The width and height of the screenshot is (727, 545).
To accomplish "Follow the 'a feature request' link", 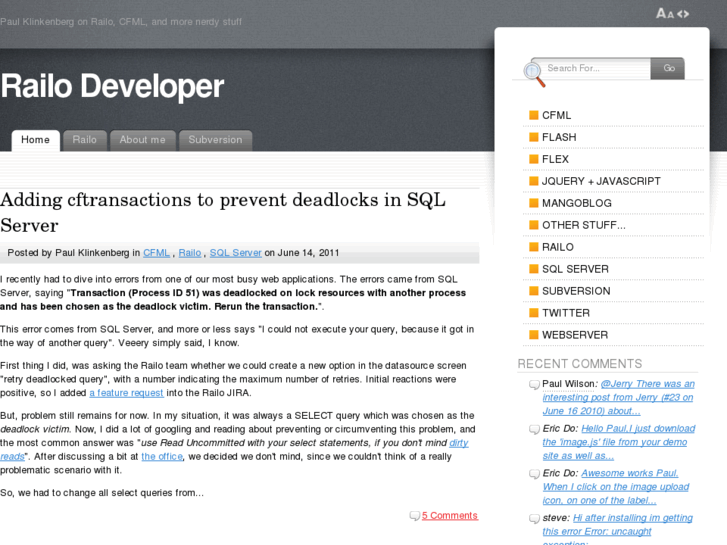I will click(126, 393).
